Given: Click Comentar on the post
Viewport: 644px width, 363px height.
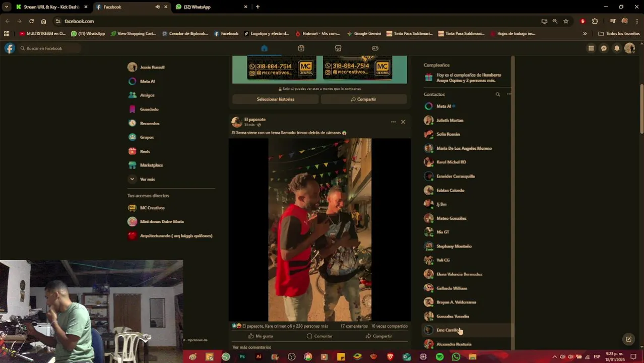Looking at the screenshot, I should (319, 336).
